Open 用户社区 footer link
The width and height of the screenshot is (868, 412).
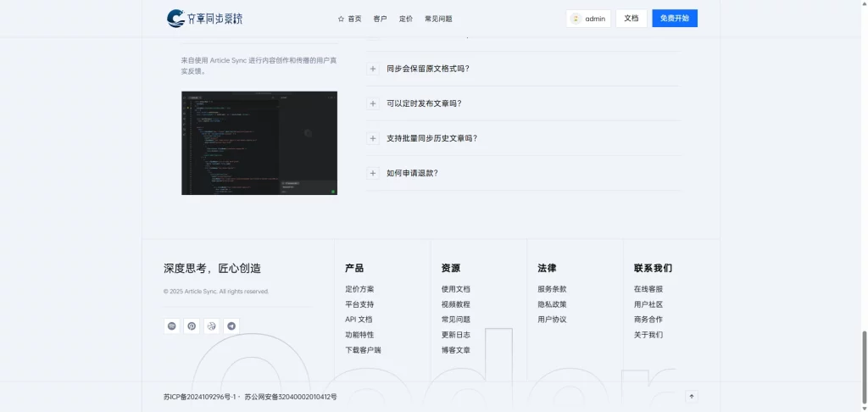[648, 304]
